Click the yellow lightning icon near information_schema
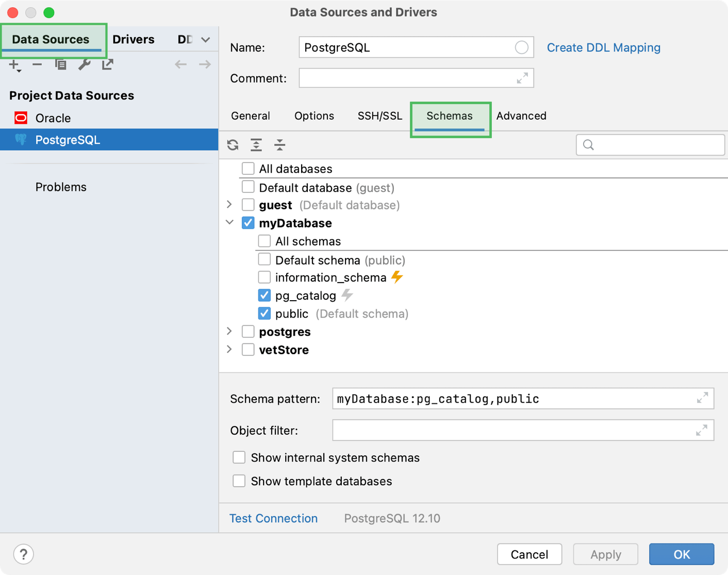 pyautogui.click(x=397, y=277)
